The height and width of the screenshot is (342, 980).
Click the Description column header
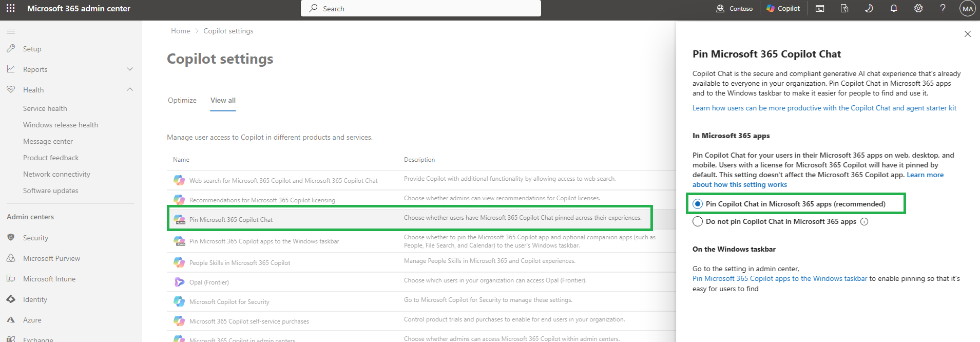419,160
